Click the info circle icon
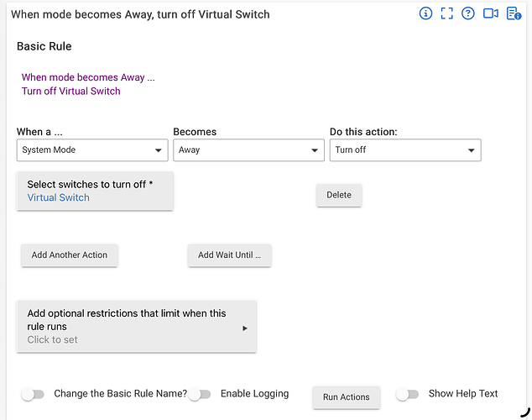532x420 pixels. point(425,13)
